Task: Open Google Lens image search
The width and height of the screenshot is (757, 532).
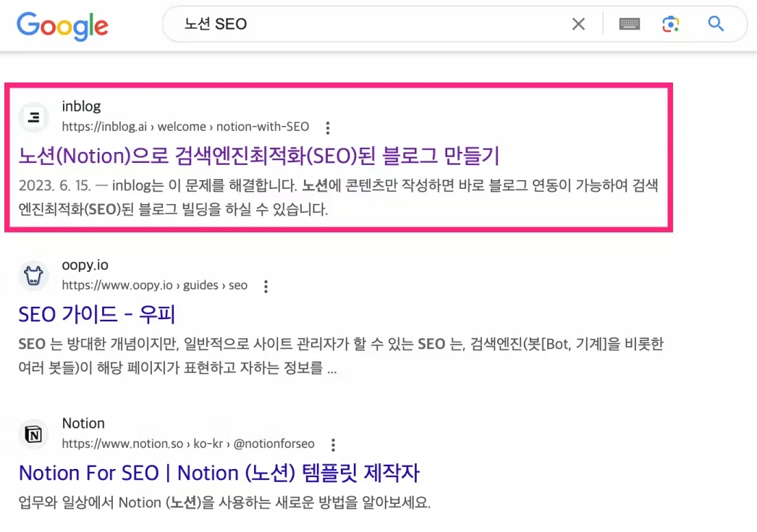Action: 670,23
